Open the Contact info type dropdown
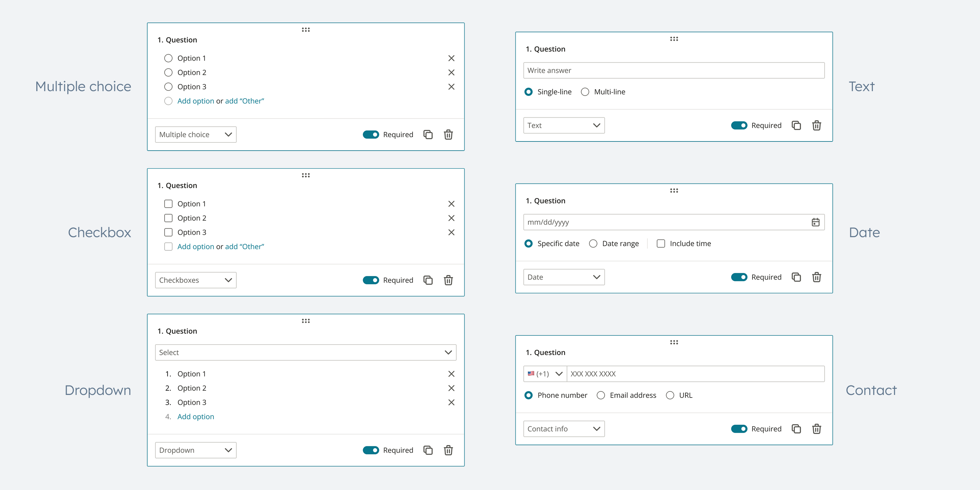 click(564, 429)
